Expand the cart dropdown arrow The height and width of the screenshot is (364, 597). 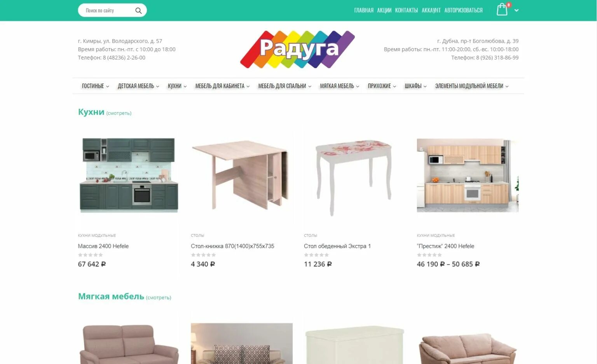pos(517,10)
